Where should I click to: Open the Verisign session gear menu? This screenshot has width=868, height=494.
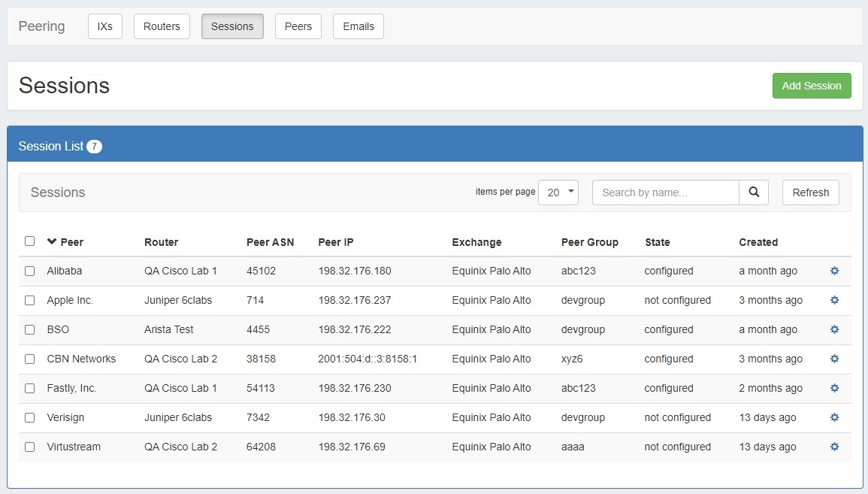pyautogui.click(x=834, y=417)
